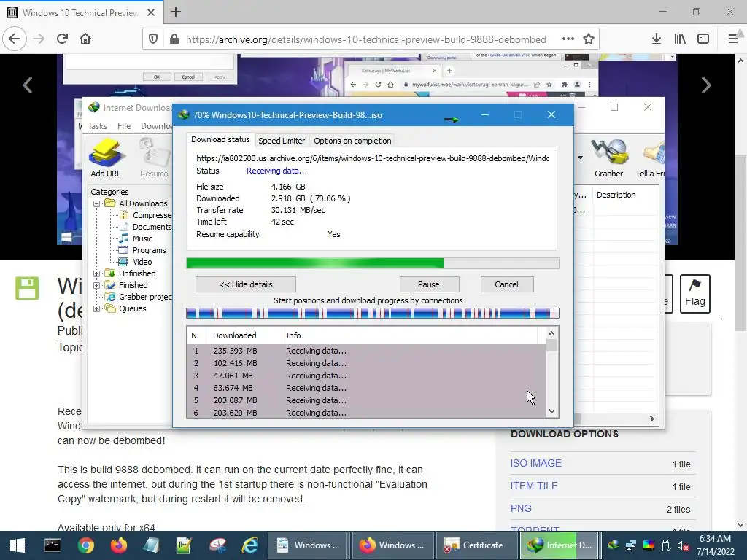The width and height of the screenshot is (747, 560).
Task: Open the Firefox downloads arrow icon
Action: (x=657, y=39)
